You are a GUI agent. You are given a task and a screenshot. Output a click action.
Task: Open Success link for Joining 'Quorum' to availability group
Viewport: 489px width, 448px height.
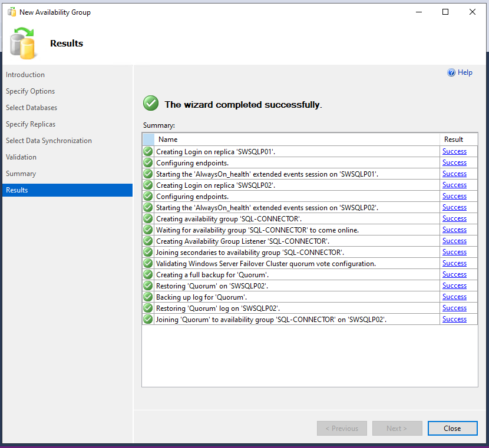454,319
